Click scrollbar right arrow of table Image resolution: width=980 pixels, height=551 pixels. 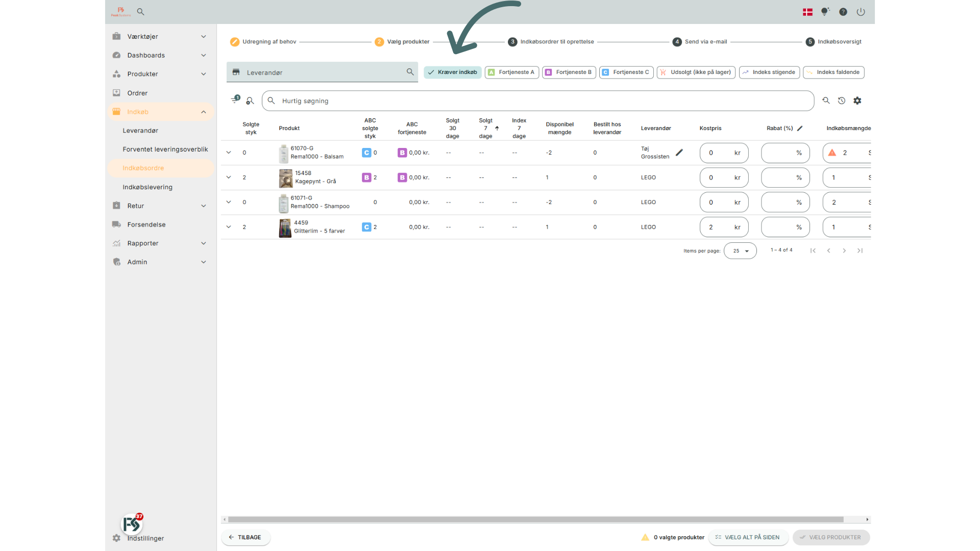867,519
